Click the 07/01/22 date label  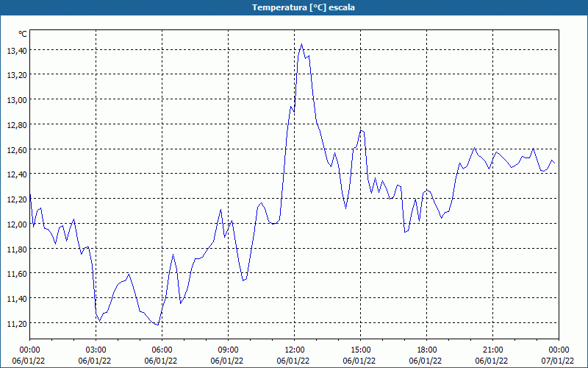[x=557, y=361]
